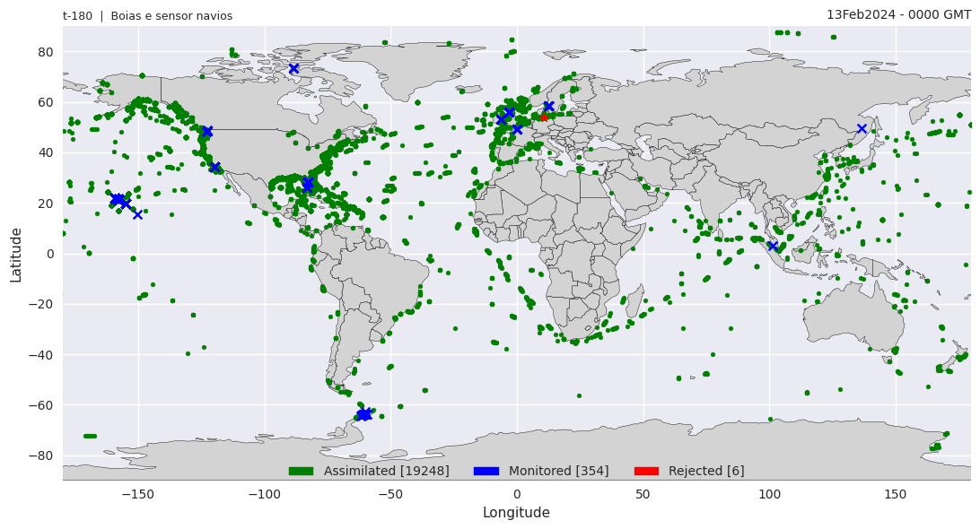Click the red rejected star marker in northern Europe
This screenshot has width=980, height=529.
544,117
